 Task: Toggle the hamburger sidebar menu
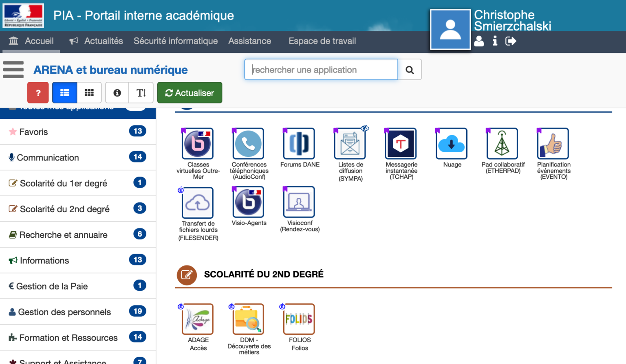13,70
